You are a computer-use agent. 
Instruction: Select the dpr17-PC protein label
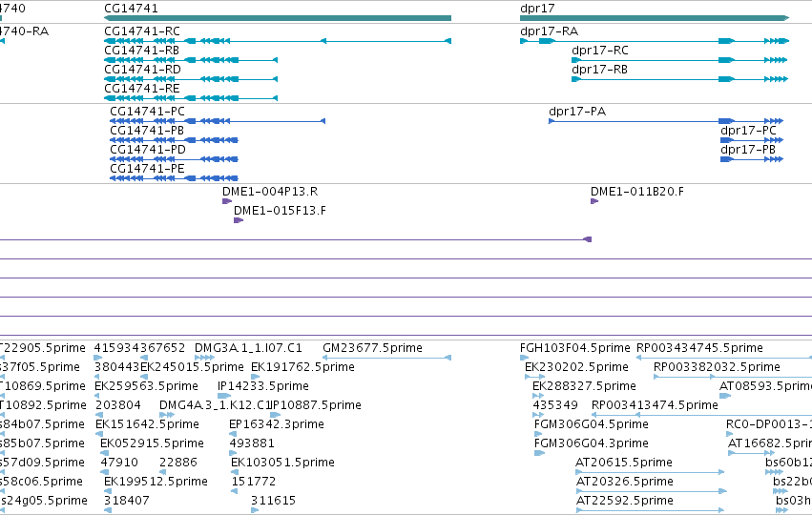pyautogui.click(x=748, y=131)
